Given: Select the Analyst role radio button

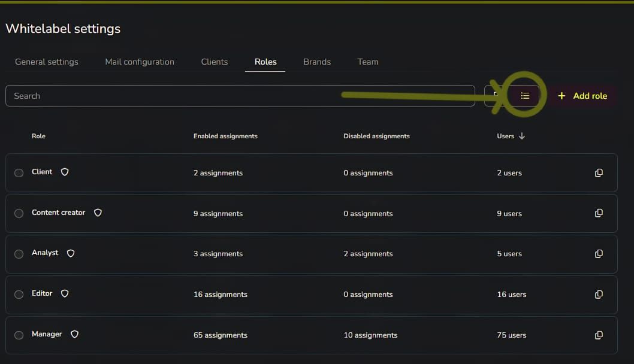Looking at the screenshot, I should (19, 254).
